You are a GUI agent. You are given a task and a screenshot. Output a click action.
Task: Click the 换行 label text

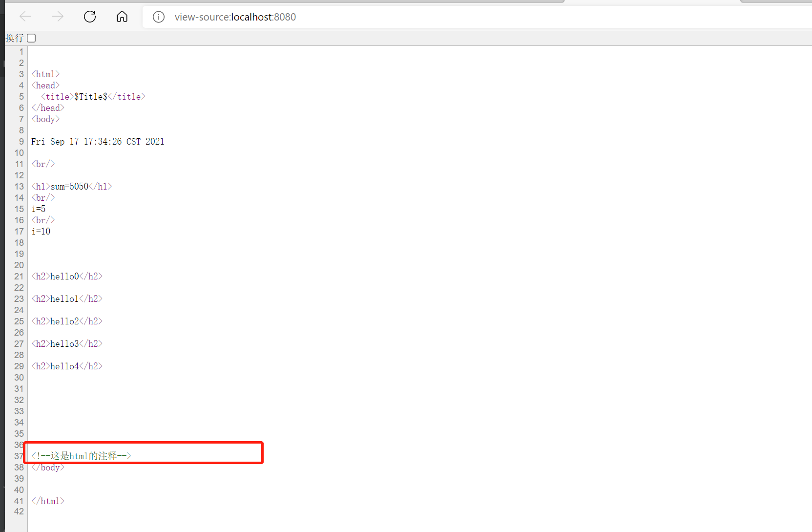coord(15,38)
